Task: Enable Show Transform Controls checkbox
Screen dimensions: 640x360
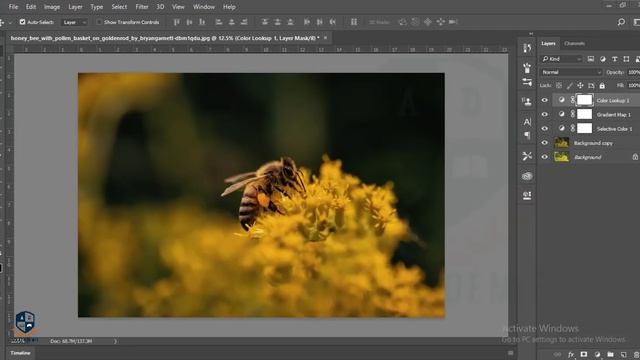Action: (99, 22)
